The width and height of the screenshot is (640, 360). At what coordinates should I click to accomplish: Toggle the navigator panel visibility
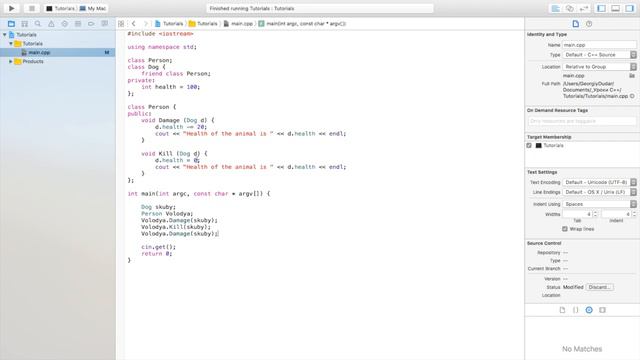coord(601,8)
